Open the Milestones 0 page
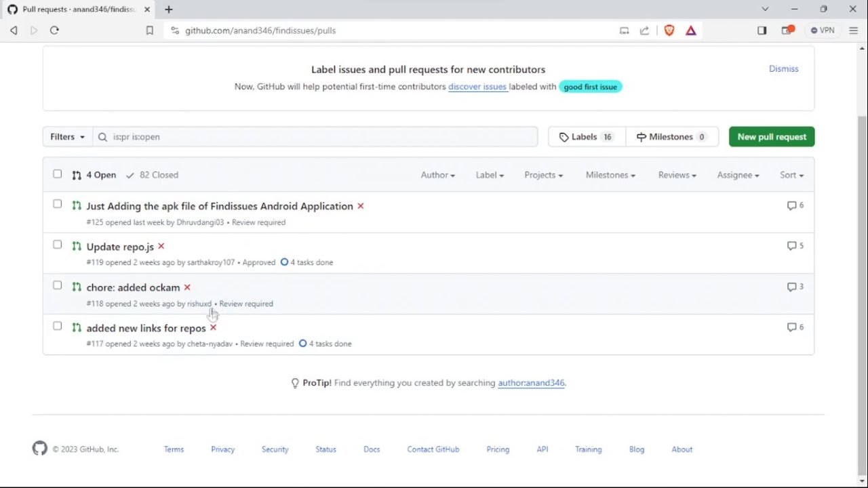Viewport: 868px width, 488px height. click(672, 137)
